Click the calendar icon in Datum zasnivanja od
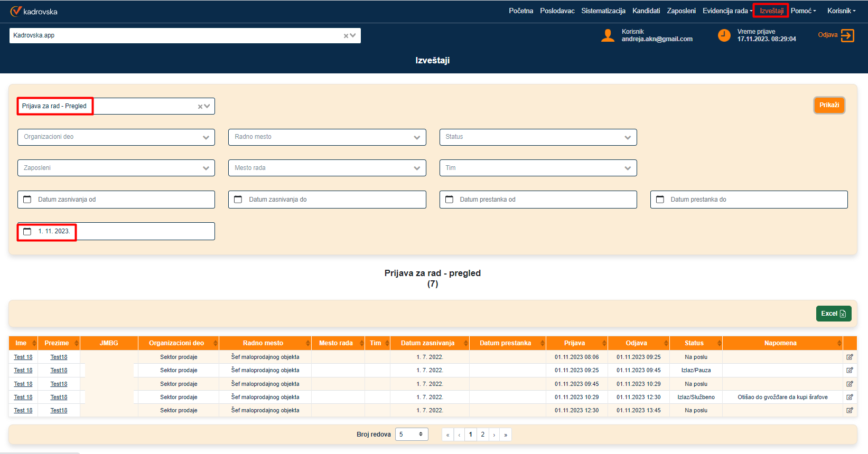Viewport: 868px width, 454px height. point(27,200)
